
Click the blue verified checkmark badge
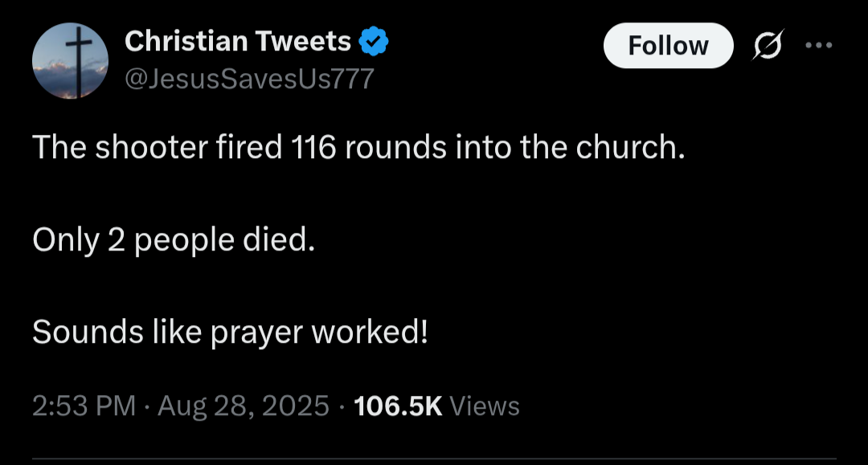pos(374,41)
